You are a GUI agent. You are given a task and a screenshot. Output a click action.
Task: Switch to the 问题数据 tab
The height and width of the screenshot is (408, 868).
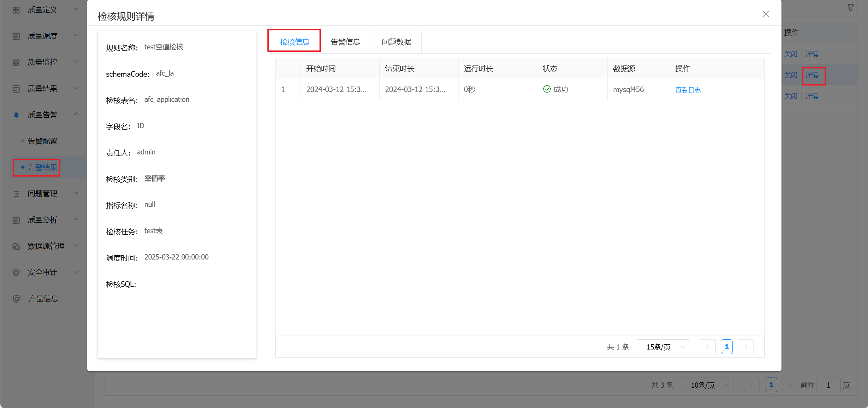396,42
